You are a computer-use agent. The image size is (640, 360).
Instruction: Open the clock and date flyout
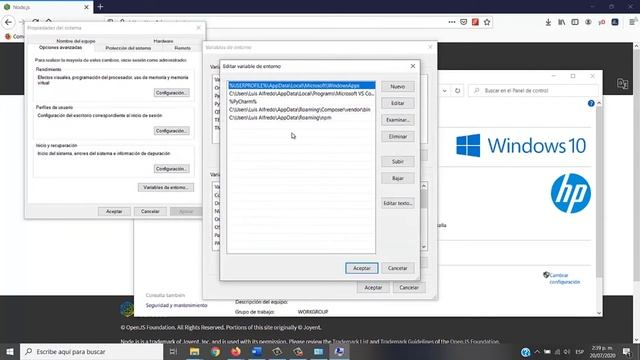[x=602, y=351]
